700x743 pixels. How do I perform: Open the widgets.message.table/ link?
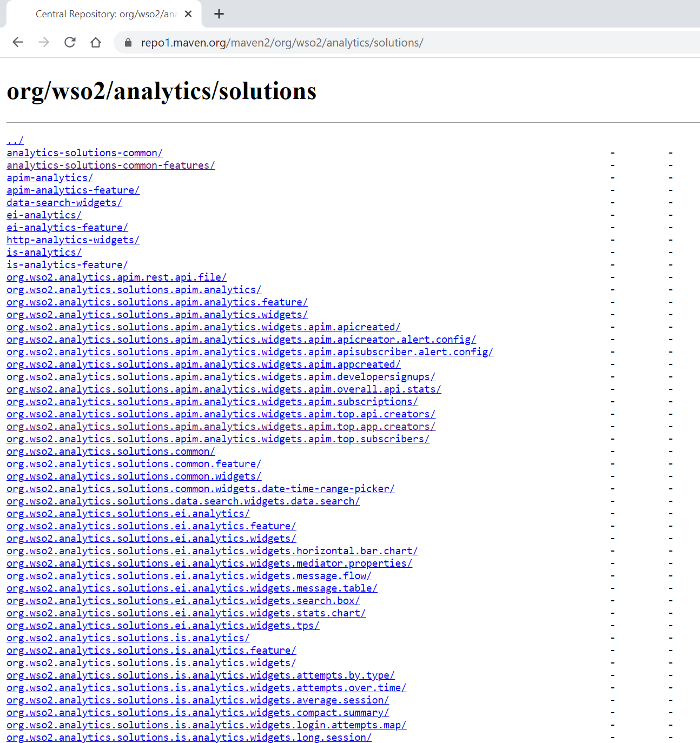(x=192, y=588)
